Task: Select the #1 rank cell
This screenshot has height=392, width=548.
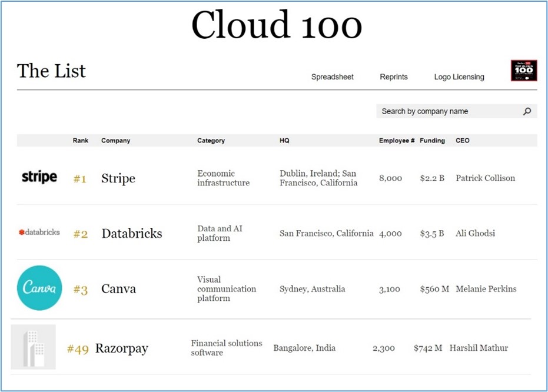Action: point(79,179)
